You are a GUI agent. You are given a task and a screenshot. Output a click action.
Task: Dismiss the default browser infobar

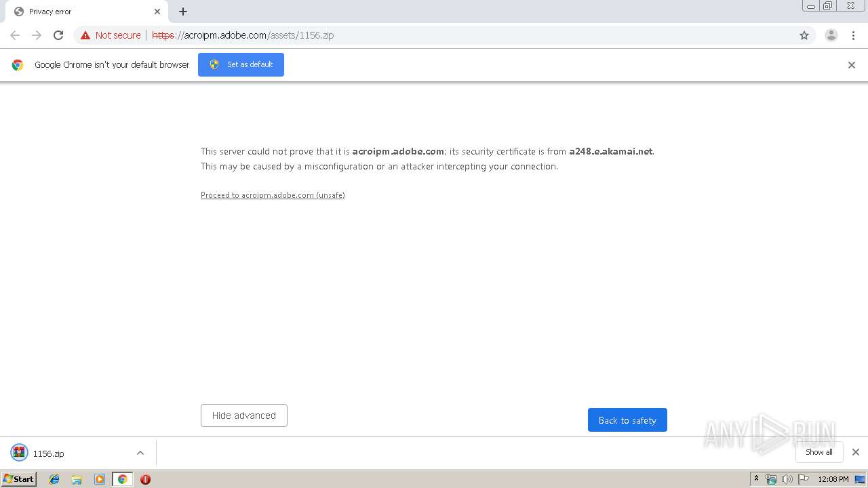tap(852, 65)
